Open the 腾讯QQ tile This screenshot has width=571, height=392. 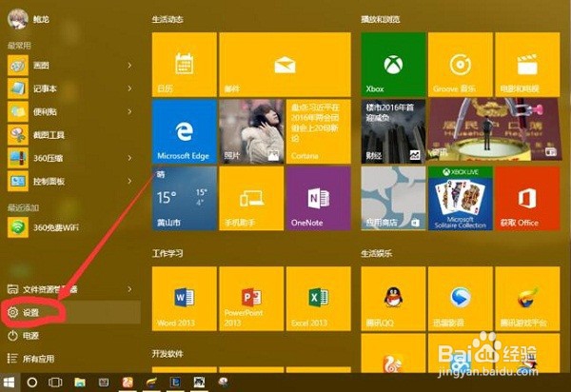click(x=393, y=299)
